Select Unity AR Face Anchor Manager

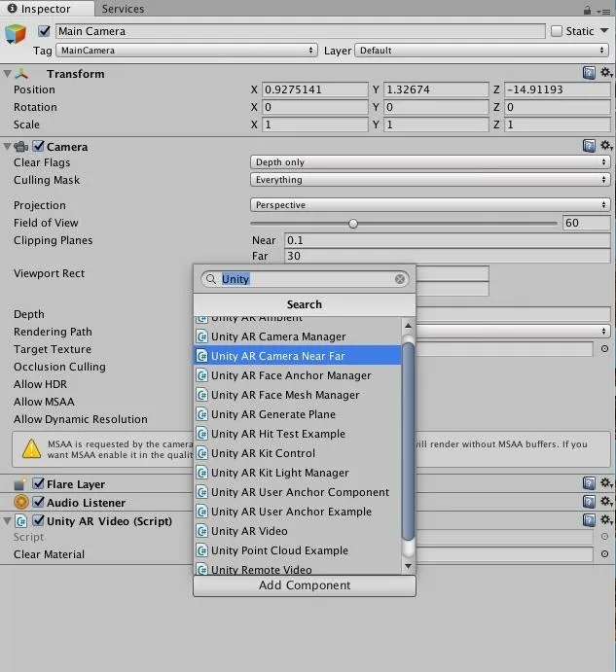point(297,375)
